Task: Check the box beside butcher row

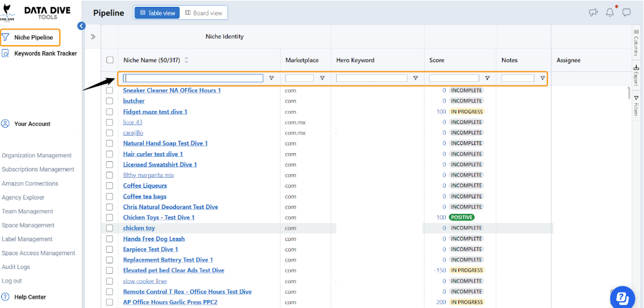Action: [110, 101]
